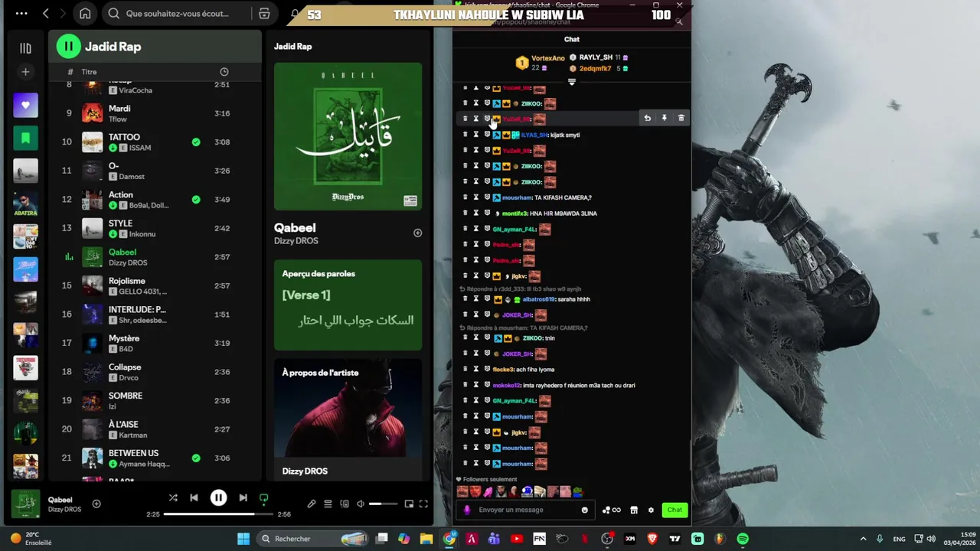The height and width of the screenshot is (551, 980).
Task: Add Qabeel to library in Now Playing panel
Action: [417, 233]
